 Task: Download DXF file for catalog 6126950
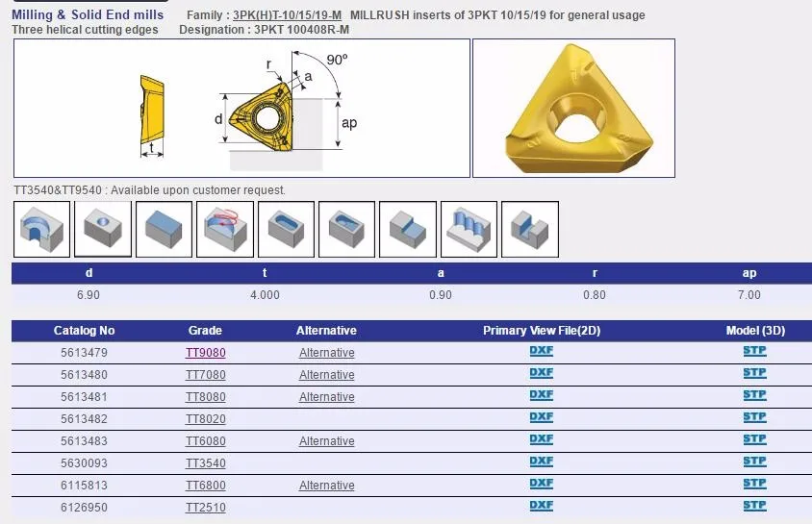(x=541, y=506)
